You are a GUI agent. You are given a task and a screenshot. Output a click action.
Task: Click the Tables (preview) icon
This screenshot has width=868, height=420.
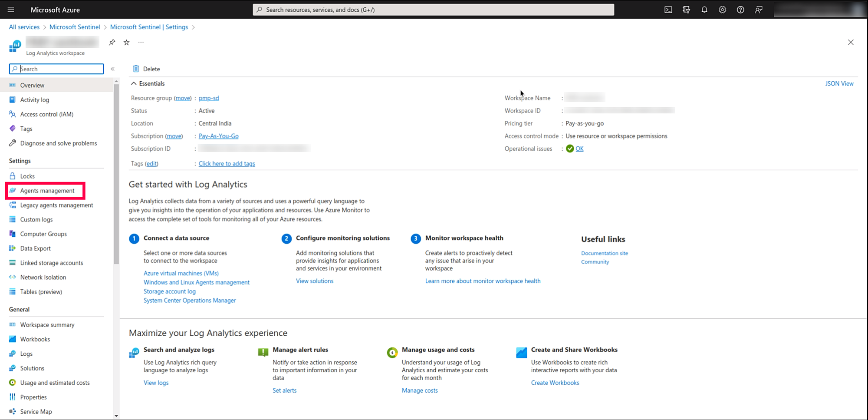pos(13,291)
